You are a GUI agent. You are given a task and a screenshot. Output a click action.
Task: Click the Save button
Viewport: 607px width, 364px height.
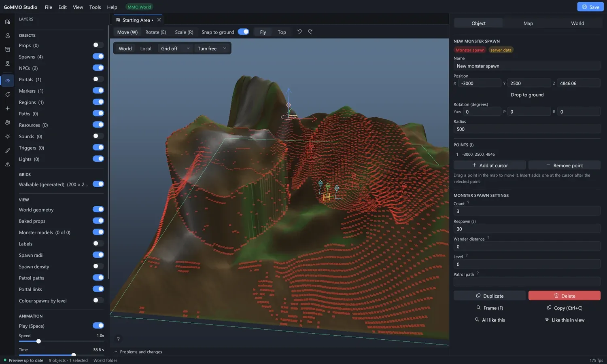point(590,7)
